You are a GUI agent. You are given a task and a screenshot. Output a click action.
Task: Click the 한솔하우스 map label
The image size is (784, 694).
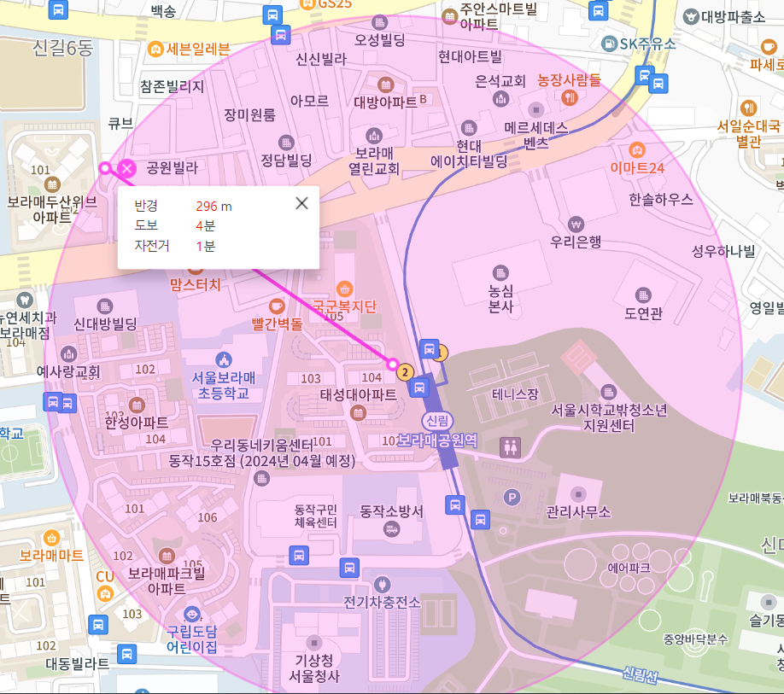(x=661, y=200)
